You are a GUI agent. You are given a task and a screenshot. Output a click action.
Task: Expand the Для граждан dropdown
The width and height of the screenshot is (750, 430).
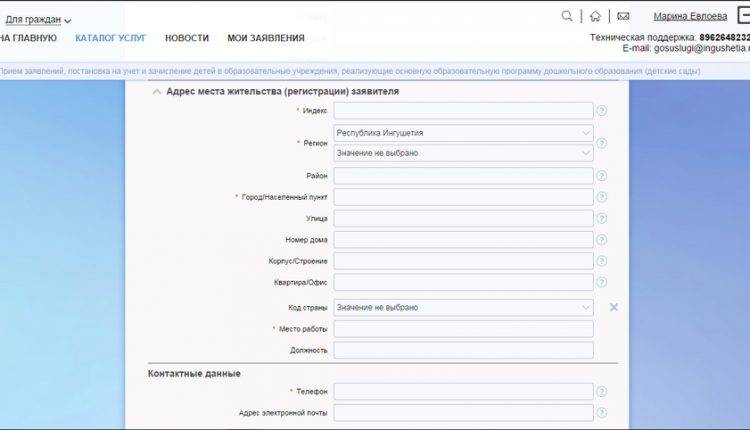pos(38,19)
